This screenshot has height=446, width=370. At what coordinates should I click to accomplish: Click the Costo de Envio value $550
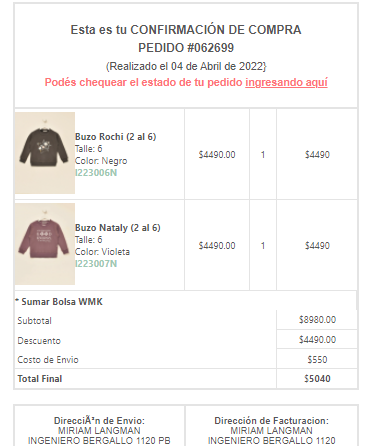click(x=317, y=360)
